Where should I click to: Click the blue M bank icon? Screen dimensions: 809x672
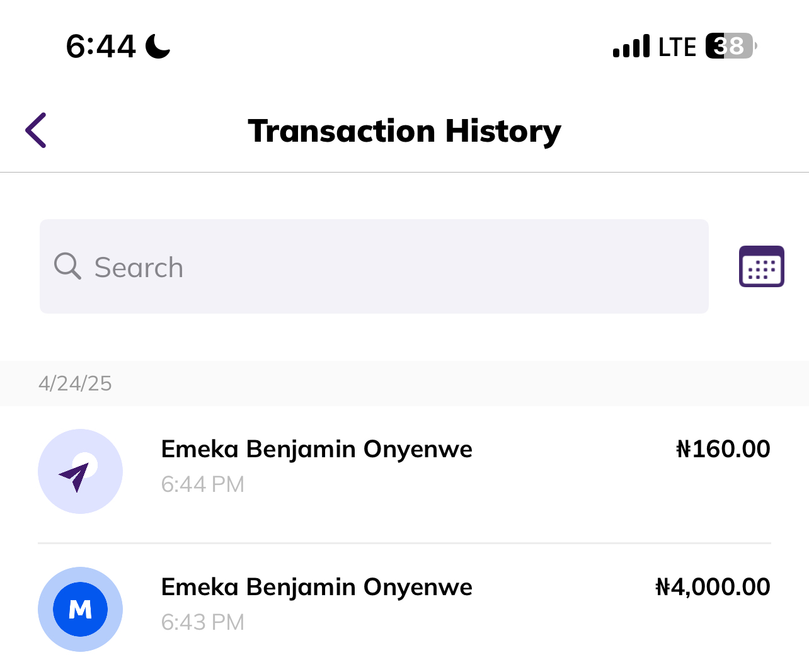(80, 610)
